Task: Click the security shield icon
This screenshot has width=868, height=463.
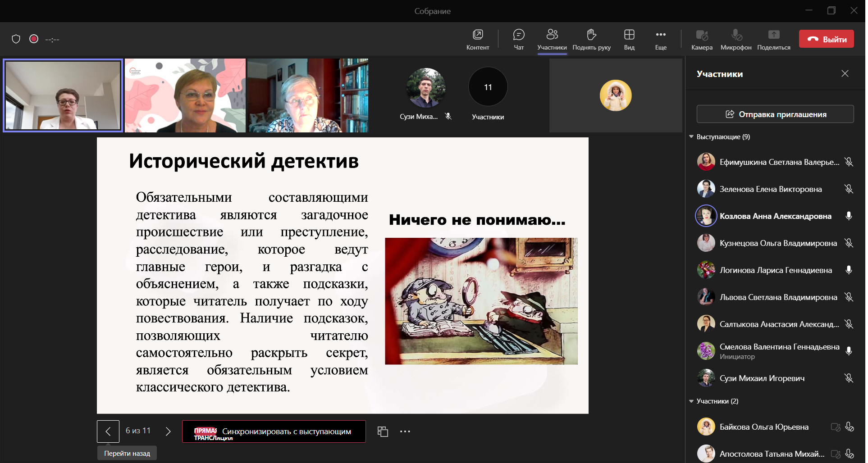Action: (16, 39)
